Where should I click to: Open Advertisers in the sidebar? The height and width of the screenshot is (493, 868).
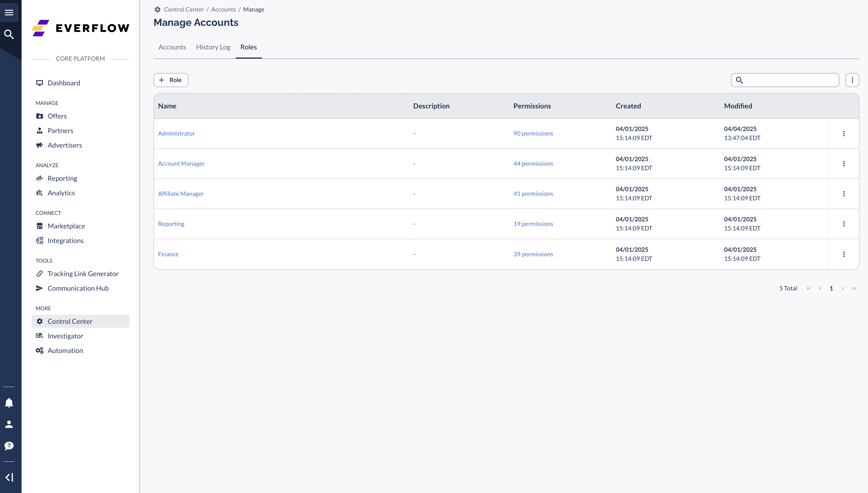[81, 145]
